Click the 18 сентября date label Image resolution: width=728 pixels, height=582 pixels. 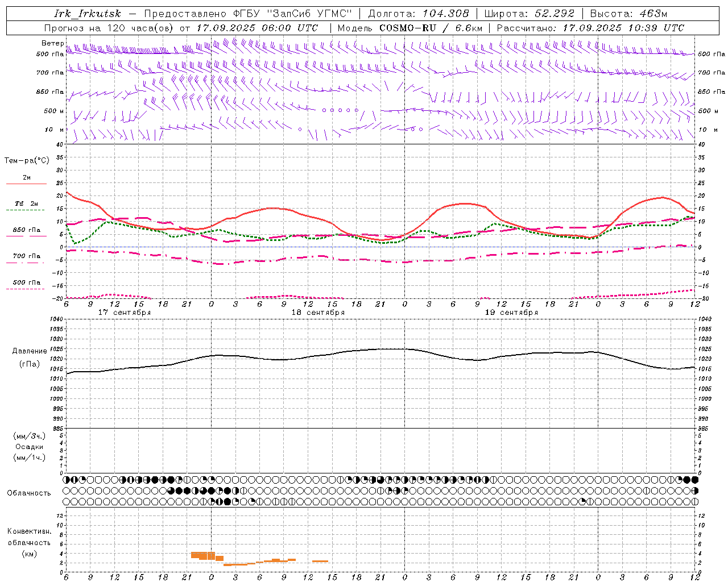pos(318,312)
